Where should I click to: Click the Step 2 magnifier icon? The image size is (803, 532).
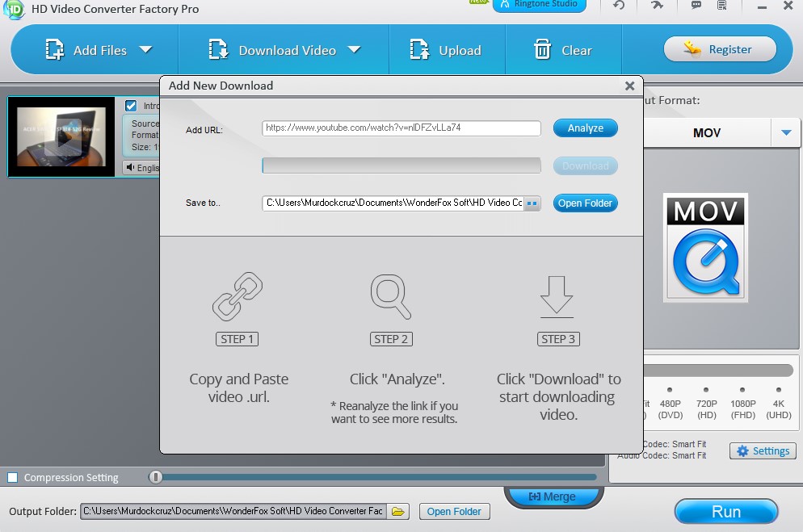point(391,297)
